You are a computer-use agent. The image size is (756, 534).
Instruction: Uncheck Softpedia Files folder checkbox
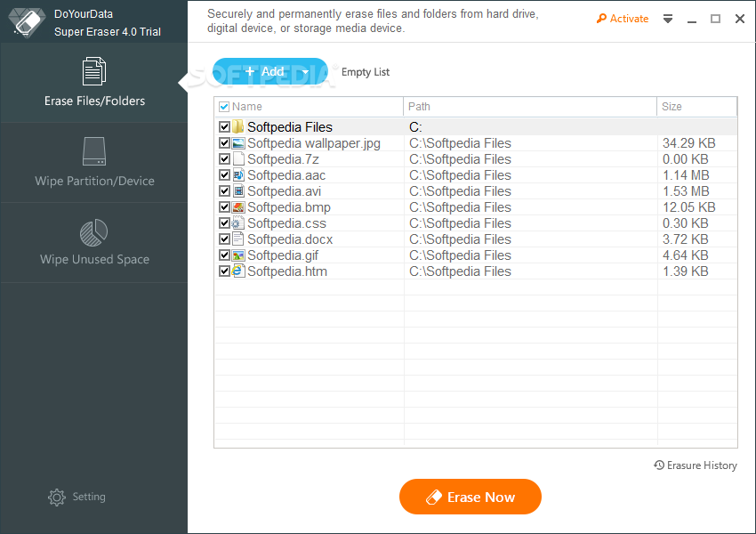[x=224, y=127]
